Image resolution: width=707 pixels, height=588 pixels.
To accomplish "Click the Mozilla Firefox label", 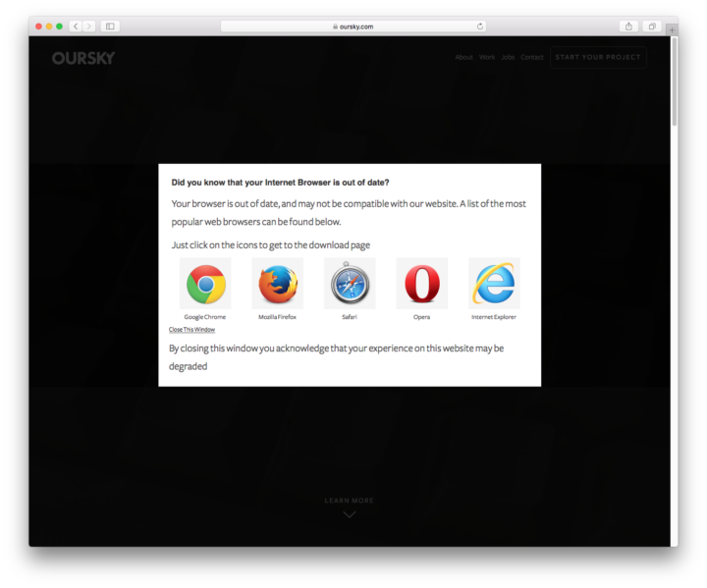I will click(277, 317).
